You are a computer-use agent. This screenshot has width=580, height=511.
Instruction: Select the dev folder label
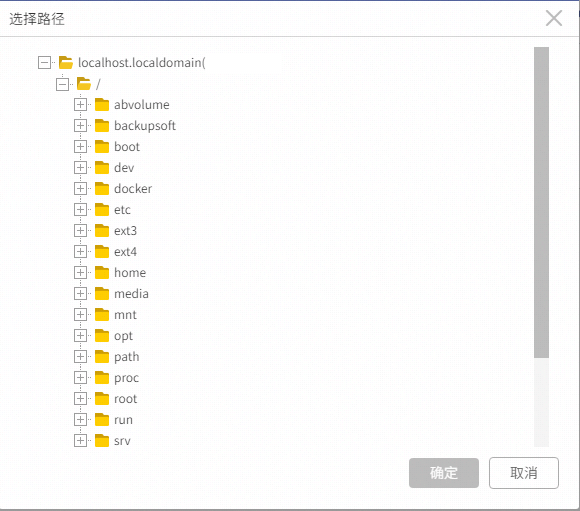click(124, 168)
